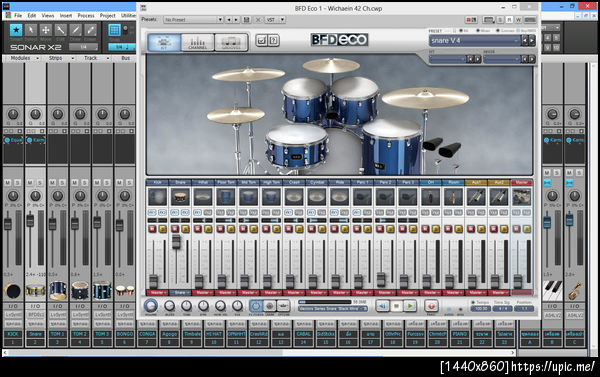Click the BFD Eco Volume knob
Viewport: 600px width, 377px height.
point(151,306)
